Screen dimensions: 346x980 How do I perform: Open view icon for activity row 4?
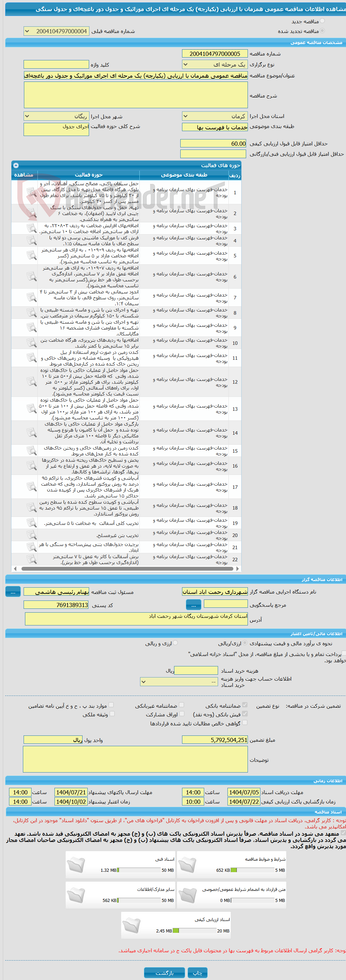32,240
